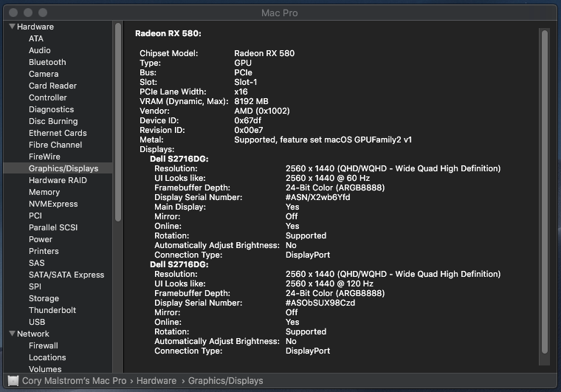Collapse the Network section triangle

12,334
